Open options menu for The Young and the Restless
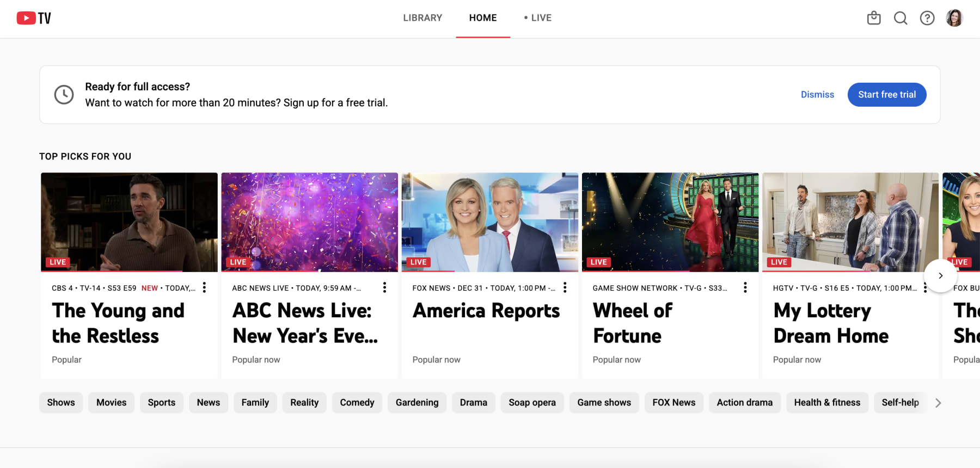980x468 pixels. (204, 287)
